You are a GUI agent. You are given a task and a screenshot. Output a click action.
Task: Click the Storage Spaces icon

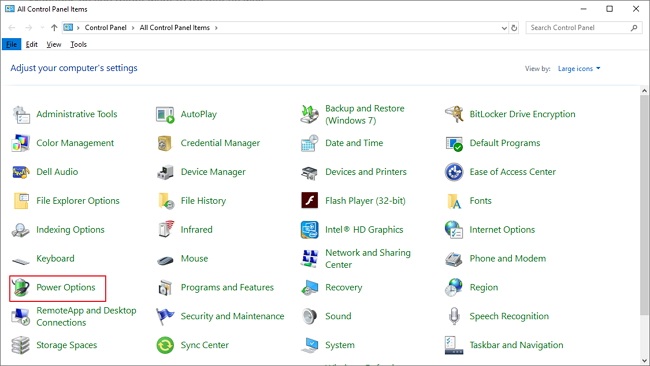21,345
